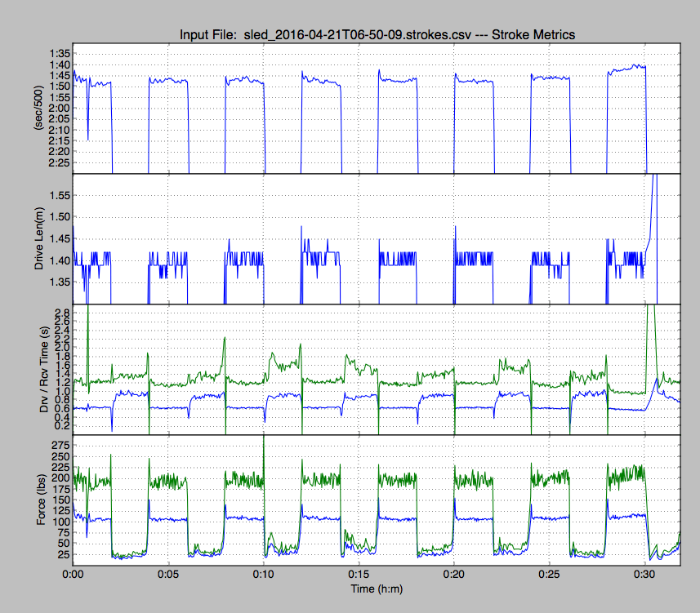Click the 0:20 time axis tick label
The height and width of the screenshot is (613, 700).
454,574
